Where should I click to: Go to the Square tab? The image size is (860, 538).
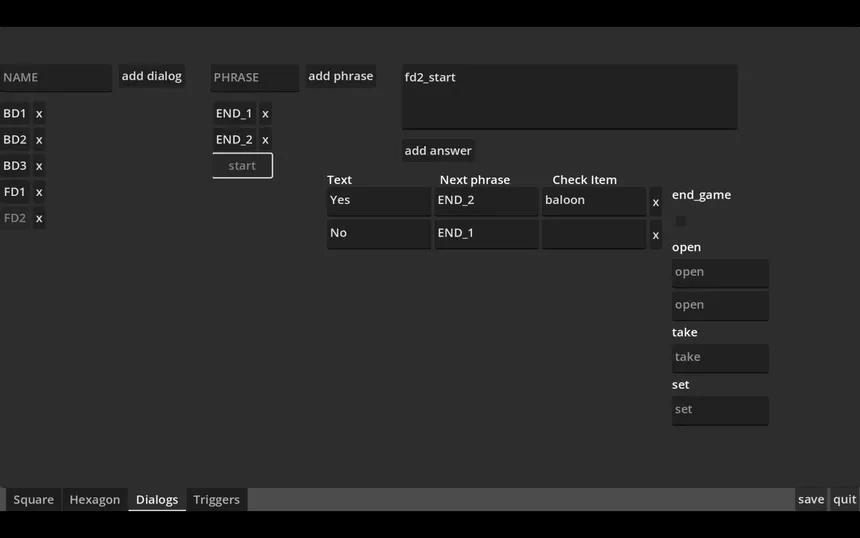click(33, 499)
